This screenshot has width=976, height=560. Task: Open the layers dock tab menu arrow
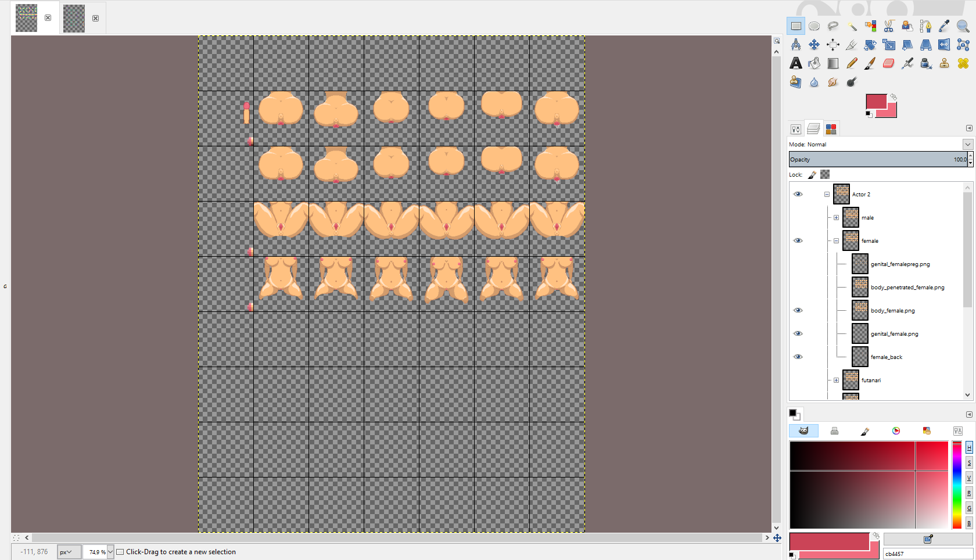pos(969,128)
